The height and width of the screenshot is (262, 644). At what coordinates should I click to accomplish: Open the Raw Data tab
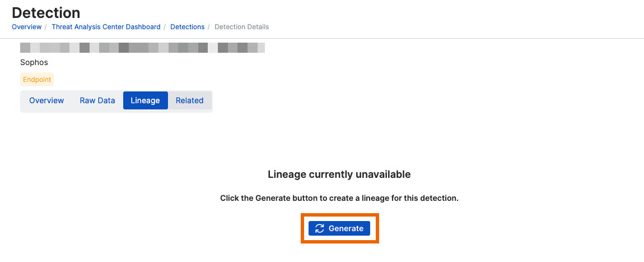[97, 100]
